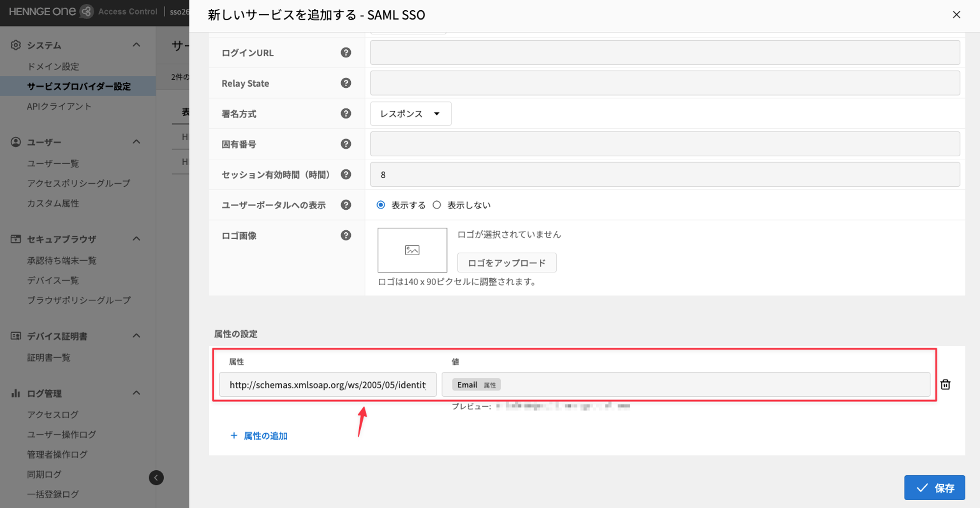Click the デバイス証明書 icon in sidebar
This screenshot has width=980, height=508.
(16, 336)
